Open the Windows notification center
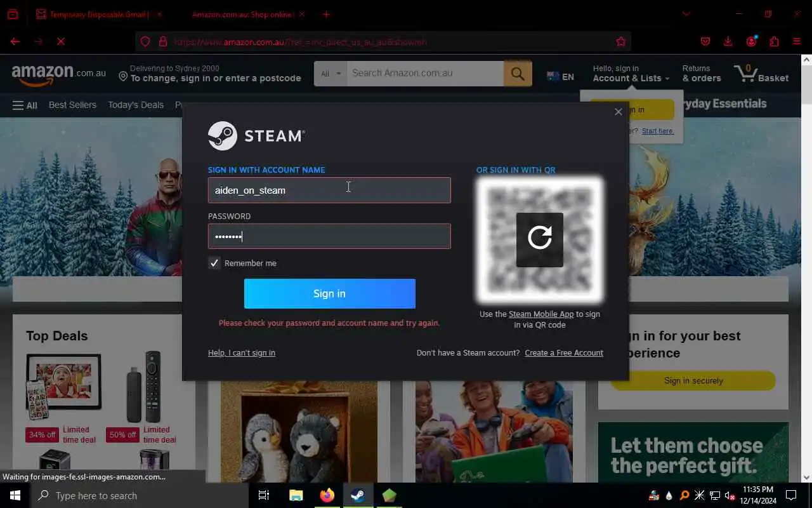812x508 pixels. pyautogui.click(x=791, y=495)
